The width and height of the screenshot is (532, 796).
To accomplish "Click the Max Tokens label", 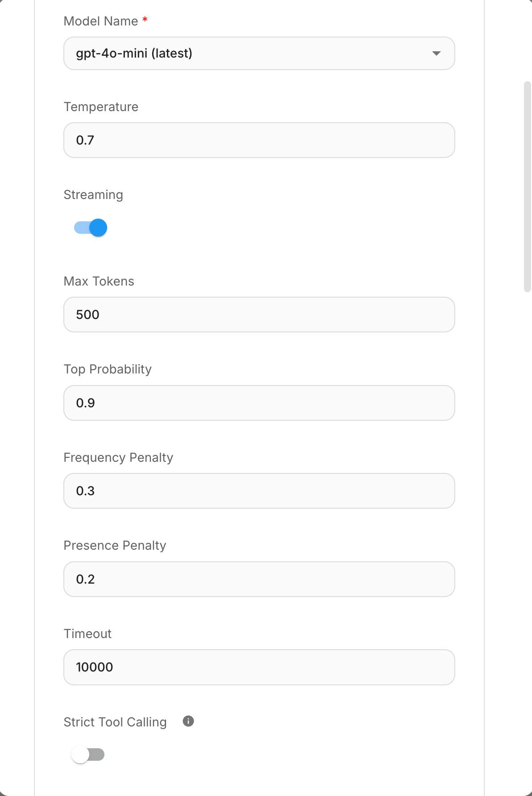I will [x=99, y=282].
